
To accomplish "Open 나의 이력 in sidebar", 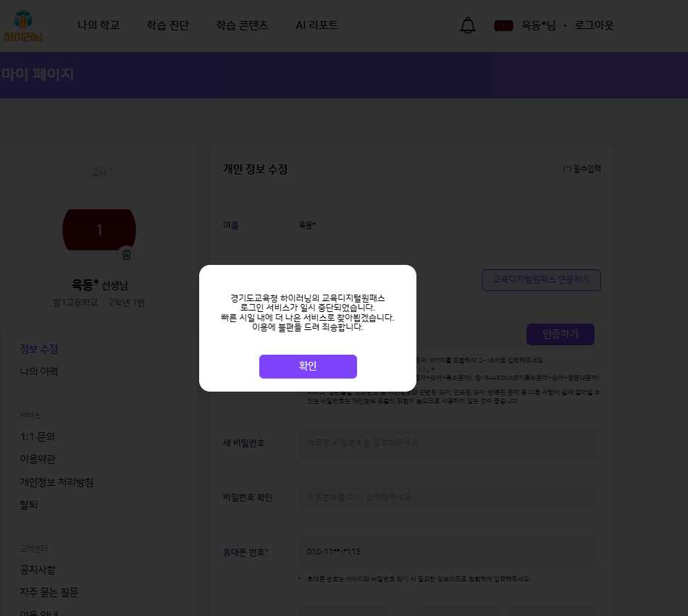I will point(38,371).
